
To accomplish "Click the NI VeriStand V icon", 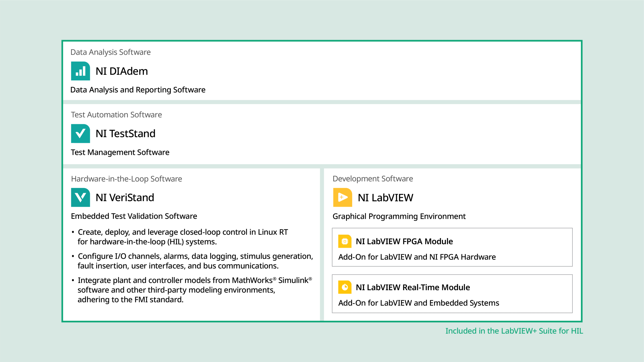I will point(80,198).
